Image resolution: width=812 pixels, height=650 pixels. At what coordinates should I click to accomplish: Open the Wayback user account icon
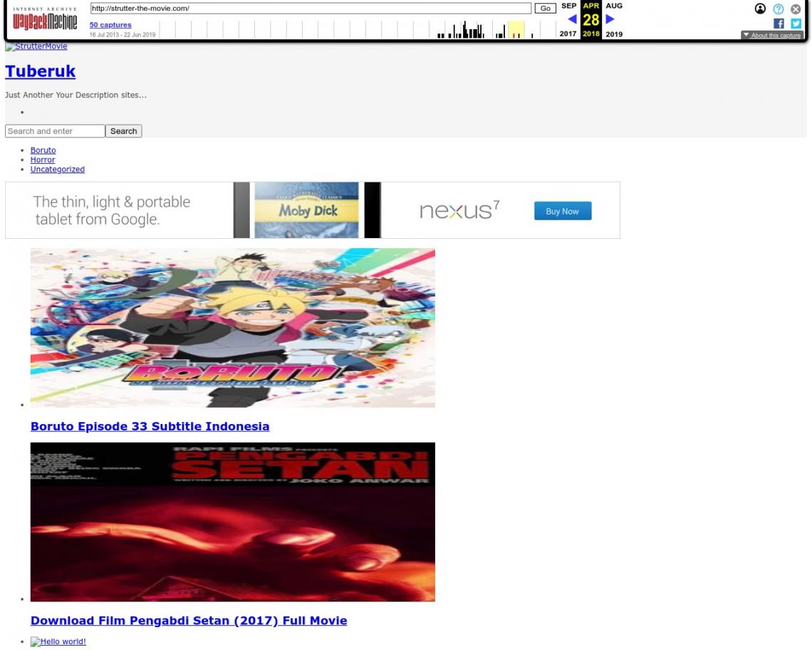[760, 9]
